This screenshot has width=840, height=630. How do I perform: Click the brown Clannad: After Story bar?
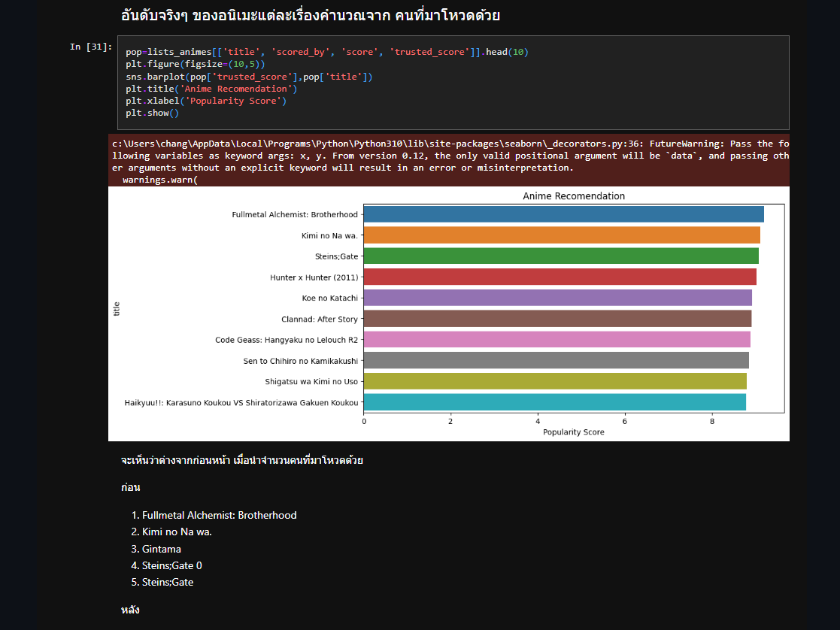coord(558,319)
